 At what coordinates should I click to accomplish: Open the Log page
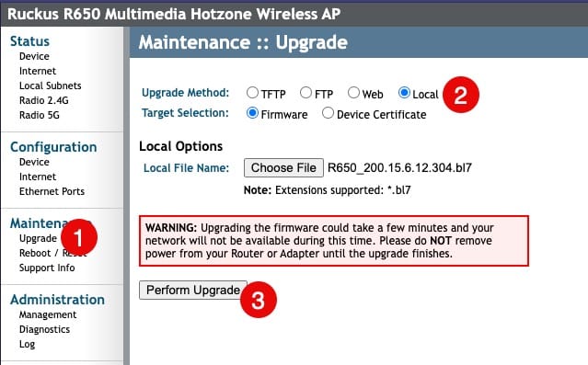27,345
